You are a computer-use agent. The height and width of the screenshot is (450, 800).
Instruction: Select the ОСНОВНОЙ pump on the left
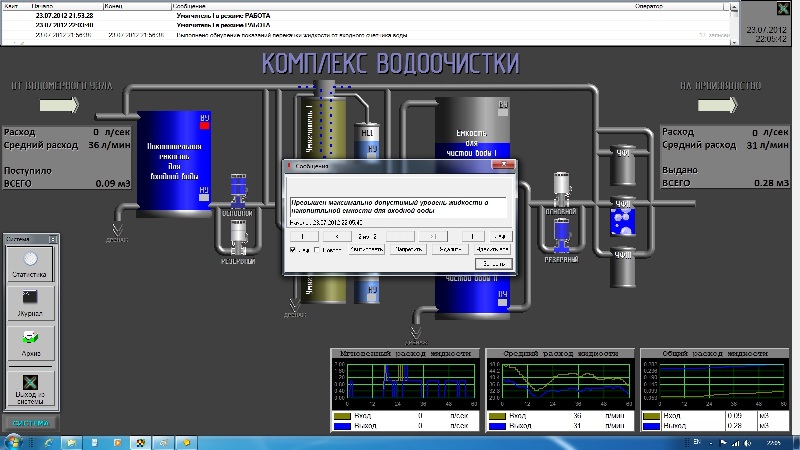click(238, 190)
